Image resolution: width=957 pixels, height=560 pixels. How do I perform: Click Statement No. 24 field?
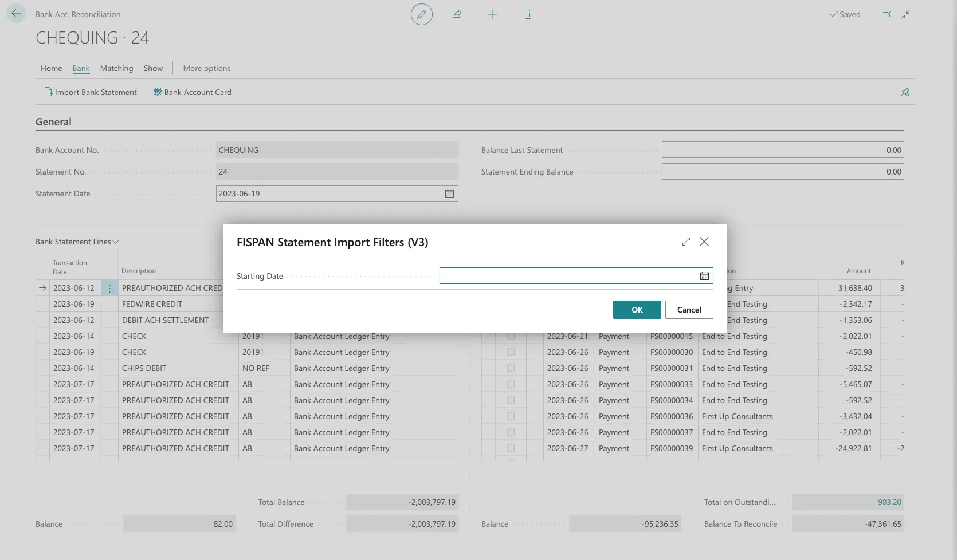337,172
